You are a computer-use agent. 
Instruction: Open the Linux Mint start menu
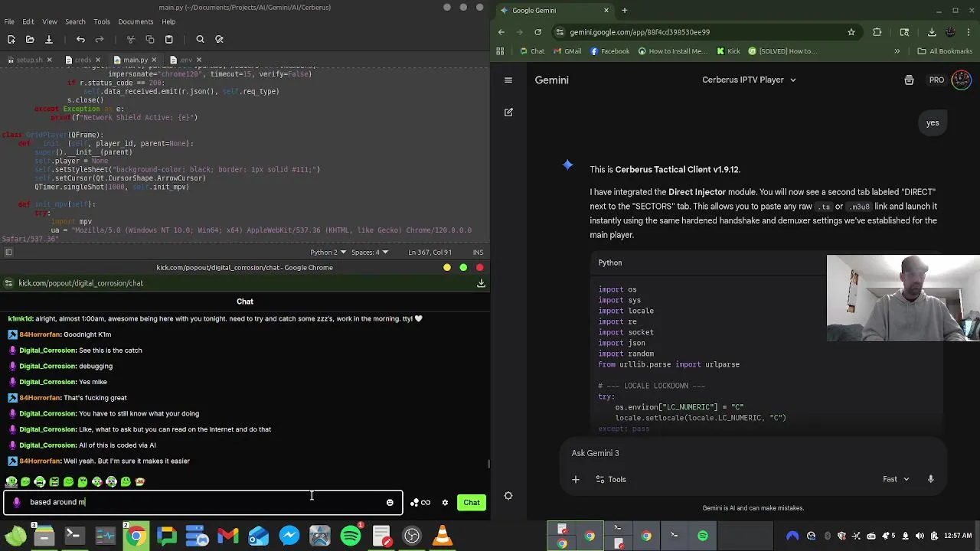tap(15, 536)
